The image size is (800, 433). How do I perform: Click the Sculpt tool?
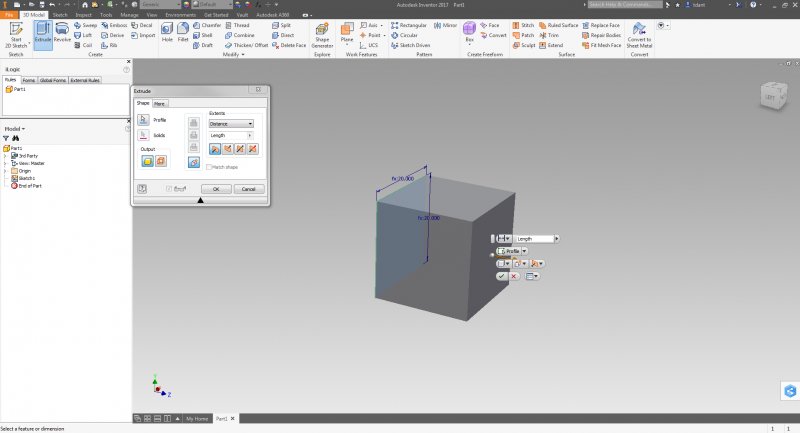524,45
